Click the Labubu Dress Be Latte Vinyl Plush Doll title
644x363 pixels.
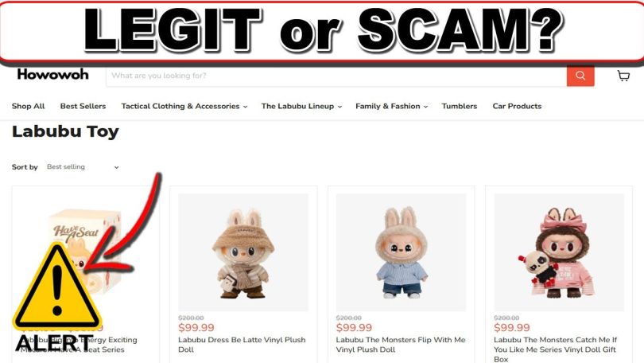pos(242,345)
